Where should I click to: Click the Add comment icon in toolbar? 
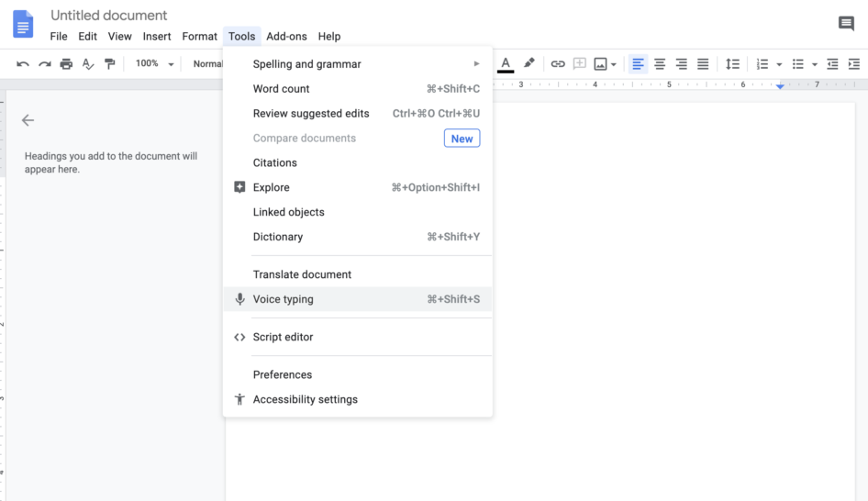(579, 63)
